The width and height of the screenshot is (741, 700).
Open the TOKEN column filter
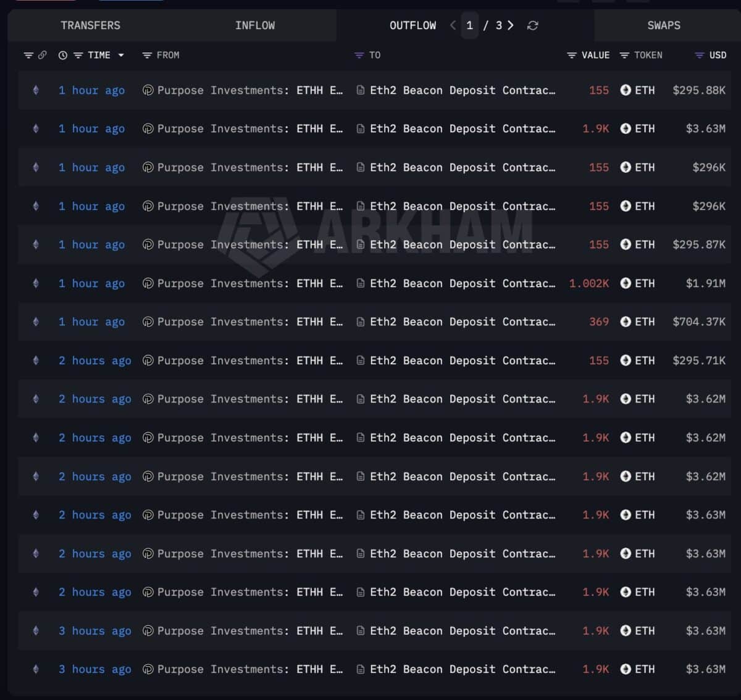tap(624, 55)
